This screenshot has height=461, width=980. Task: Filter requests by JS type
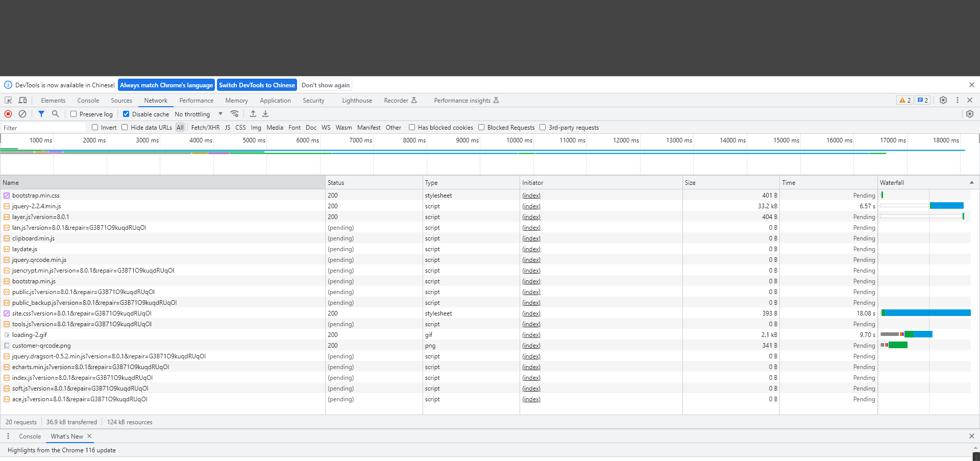pos(228,128)
